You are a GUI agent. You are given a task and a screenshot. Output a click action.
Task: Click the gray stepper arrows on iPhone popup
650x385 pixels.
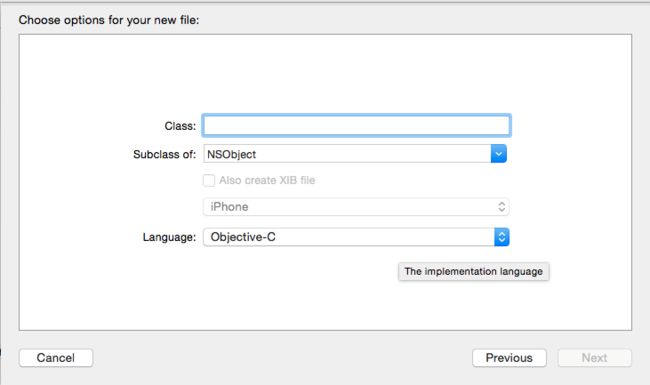pyautogui.click(x=502, y=207)
